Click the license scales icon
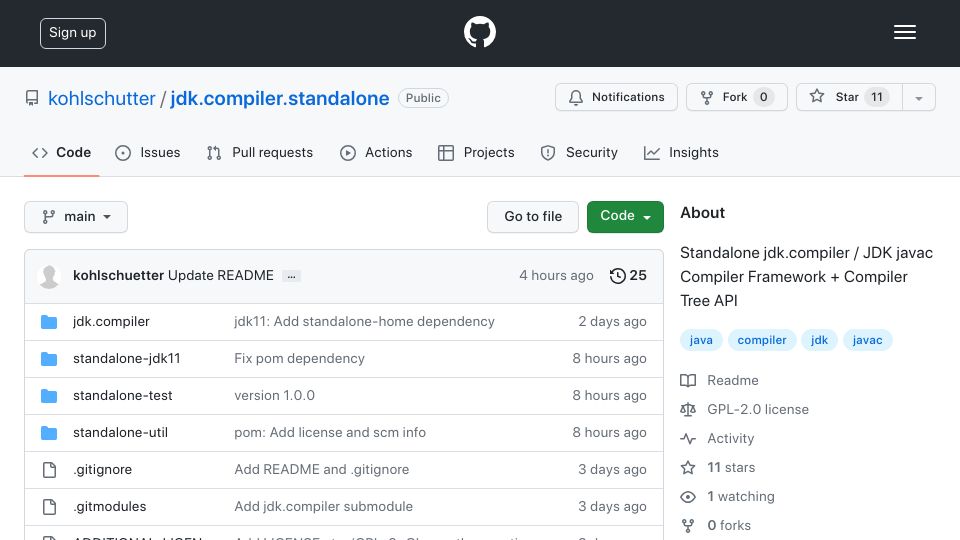Image resolution: width=960 pixels, height=540 pixels. (x=688, y=410)
